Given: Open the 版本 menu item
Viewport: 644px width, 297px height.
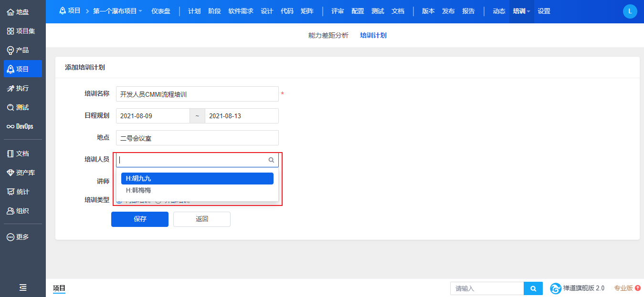Looking at the screenshot, I should 428,11.
